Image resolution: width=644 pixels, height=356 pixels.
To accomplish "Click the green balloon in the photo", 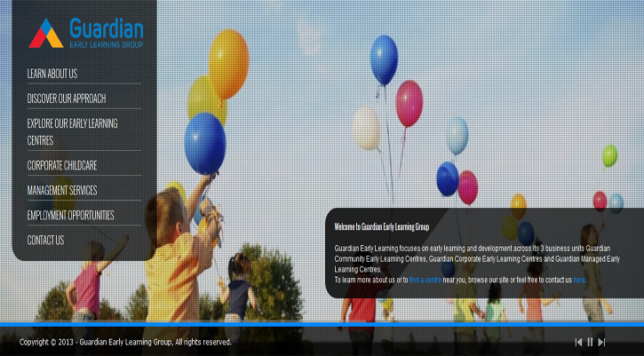I will click(x=609, y=155).
